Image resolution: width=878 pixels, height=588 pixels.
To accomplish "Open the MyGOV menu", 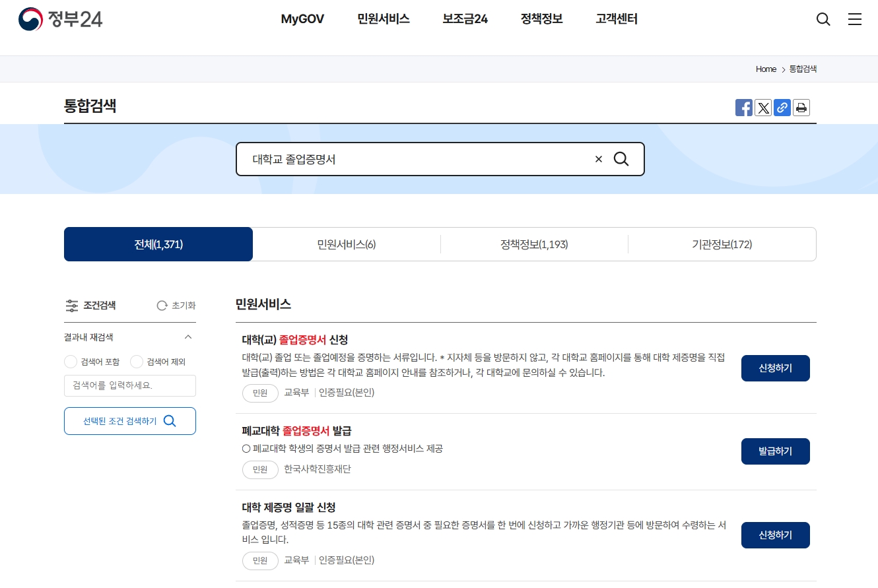I will [302, 19].
